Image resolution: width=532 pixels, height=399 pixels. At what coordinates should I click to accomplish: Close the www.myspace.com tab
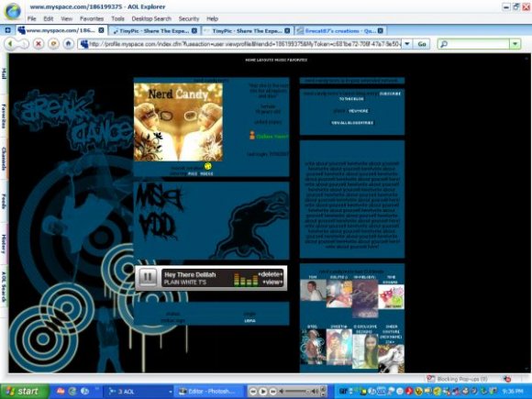point(101,30)
